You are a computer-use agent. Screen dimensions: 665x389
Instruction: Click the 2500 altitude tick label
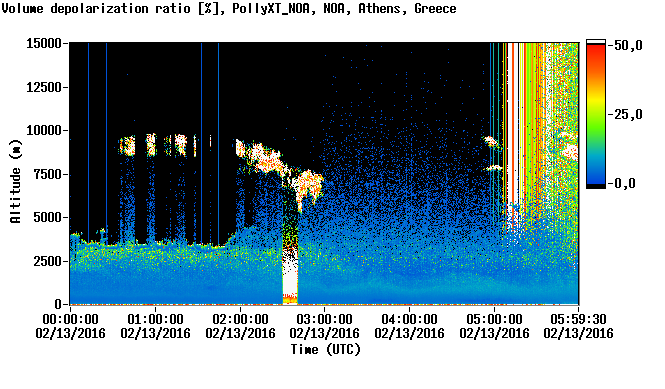tap(48, 261)
